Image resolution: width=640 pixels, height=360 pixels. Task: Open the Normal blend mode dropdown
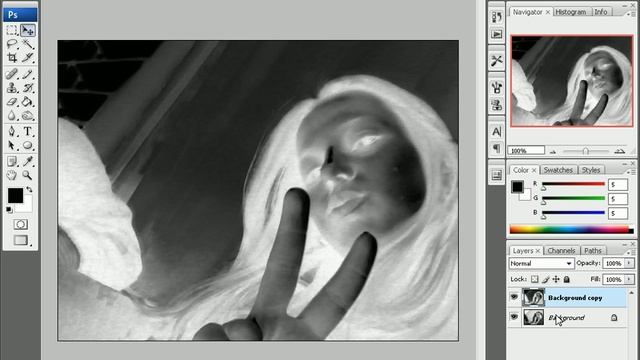pyautogui.click(x=541, y=264)
